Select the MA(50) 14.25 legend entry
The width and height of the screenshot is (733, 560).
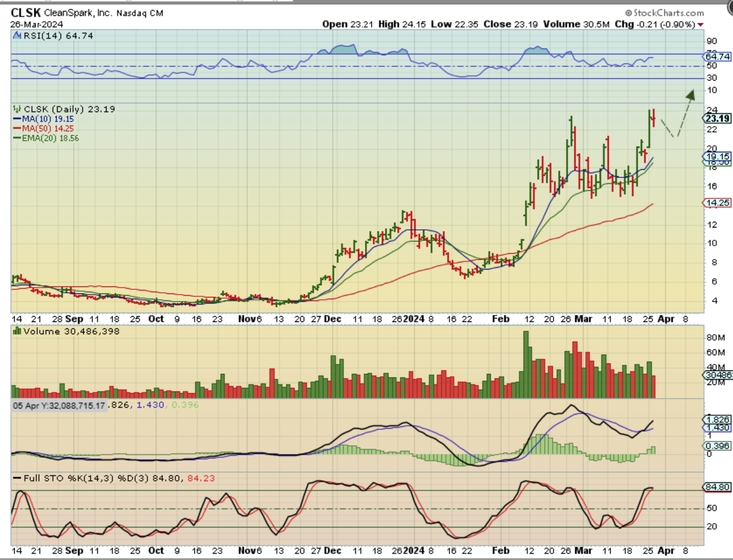click(44, 128)
